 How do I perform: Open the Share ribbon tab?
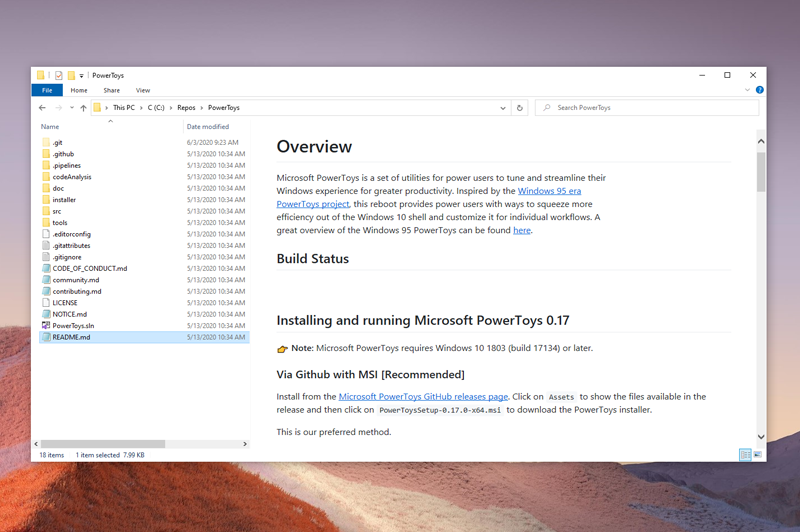pos(111,90)
